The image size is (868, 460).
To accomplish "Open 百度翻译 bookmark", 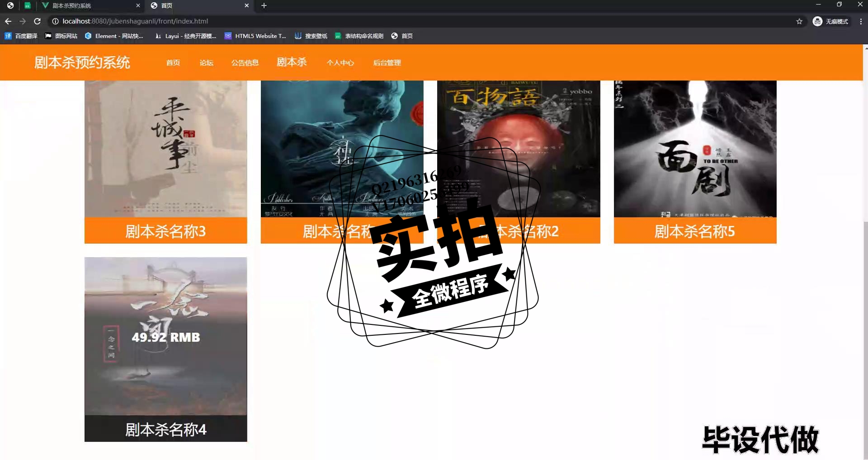I will coord(21,36).
